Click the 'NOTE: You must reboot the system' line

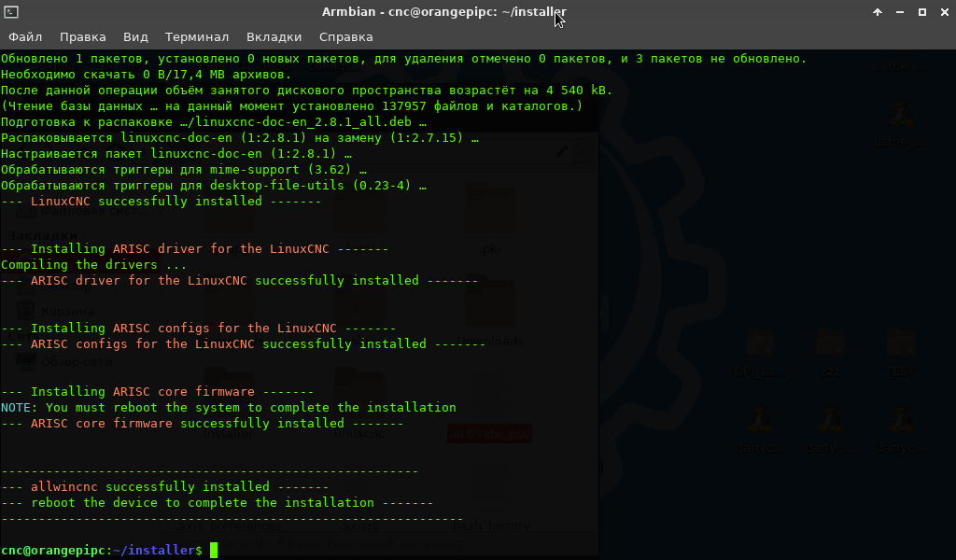tap(229, 407)
